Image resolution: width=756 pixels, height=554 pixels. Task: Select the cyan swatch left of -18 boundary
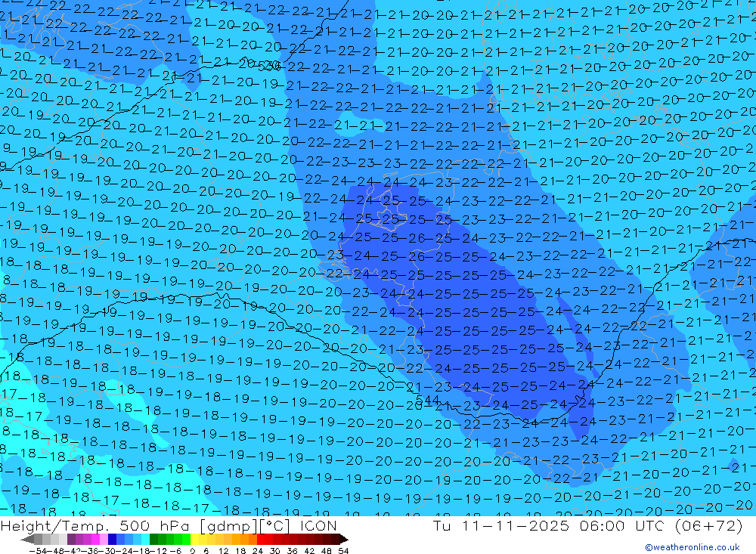coord(145,540)
